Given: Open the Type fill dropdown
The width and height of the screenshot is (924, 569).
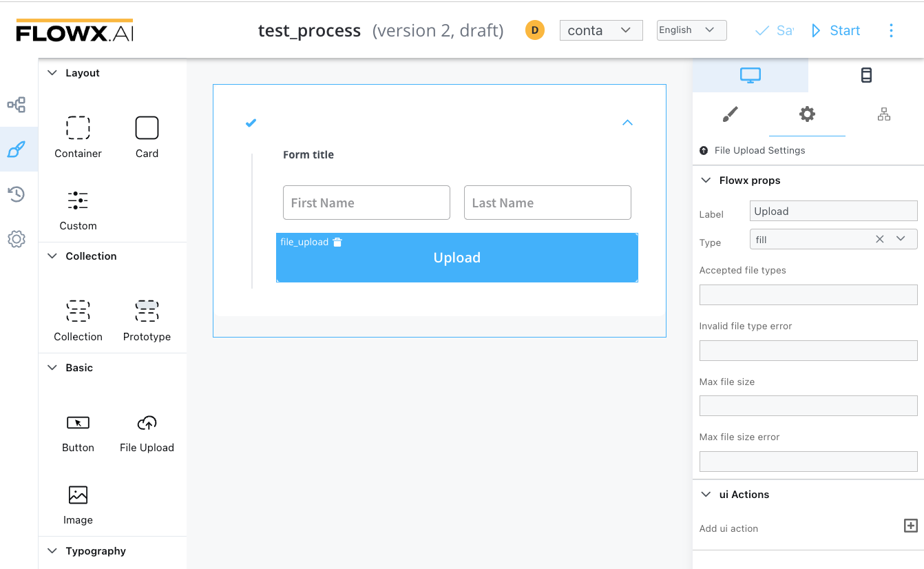Looking at the screenshot, I should point(901,239).
